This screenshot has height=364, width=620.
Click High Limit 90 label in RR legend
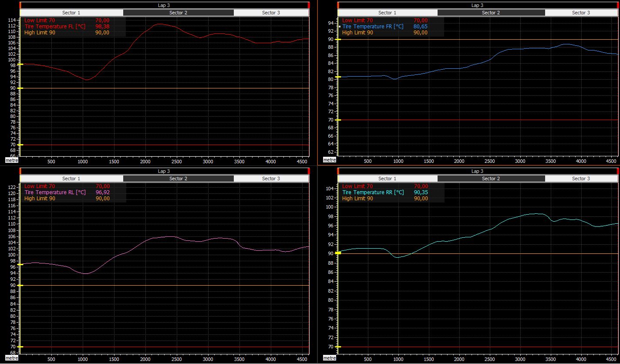357,199
